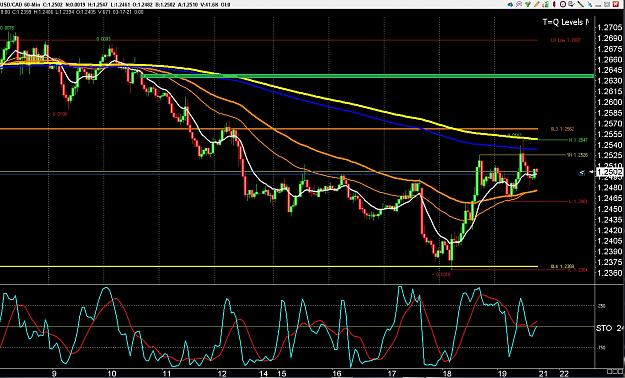The width and height of the screenshot is (625, 378).
Task: Click the 1.2540 price axis label
Action: pyautogui.click(x=609, y=145)
